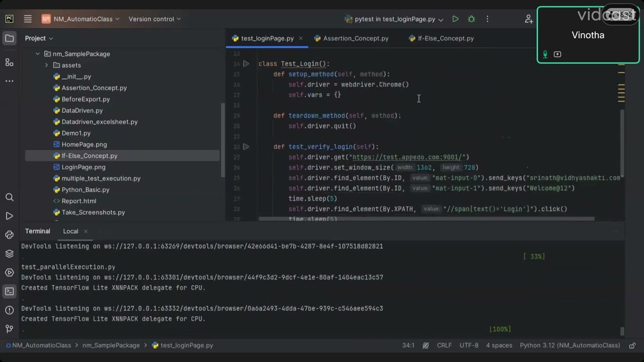Open the More tool windows ellipsis
644x362 pixels.
coord(10,81)
